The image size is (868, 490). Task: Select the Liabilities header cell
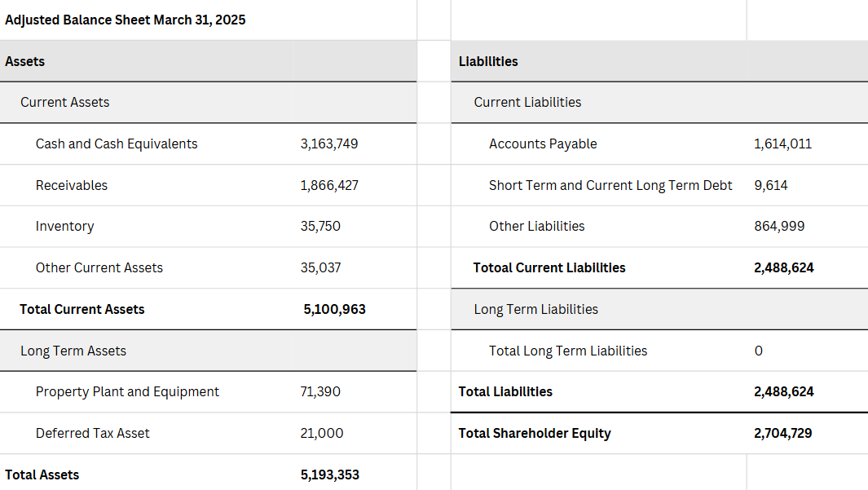pos(488,61)
